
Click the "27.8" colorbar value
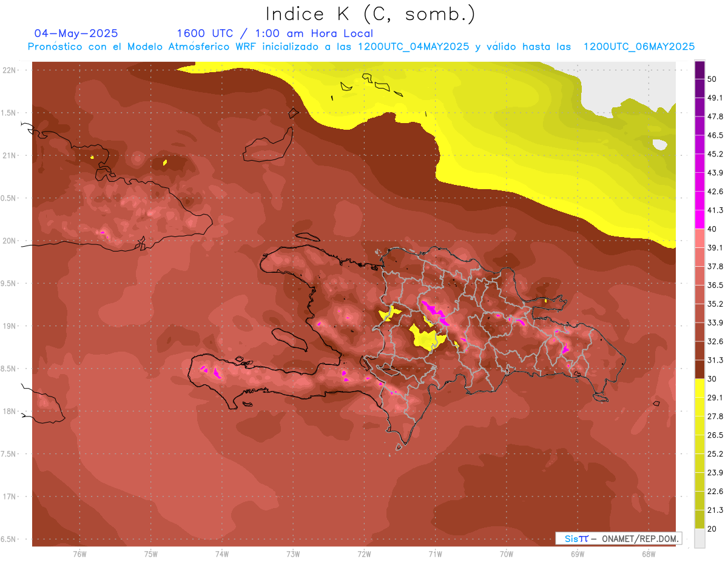pos(715,416)
